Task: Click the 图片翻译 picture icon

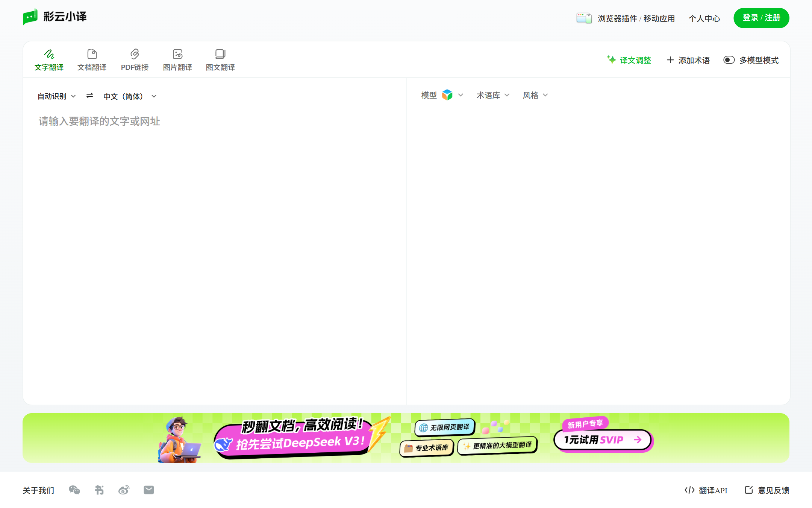Action: [x=177, y=54]
